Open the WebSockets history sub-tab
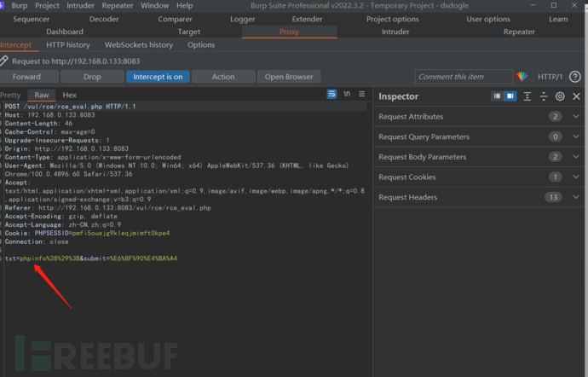The width and height of the screenshot is (588, 377). point(139,45)
